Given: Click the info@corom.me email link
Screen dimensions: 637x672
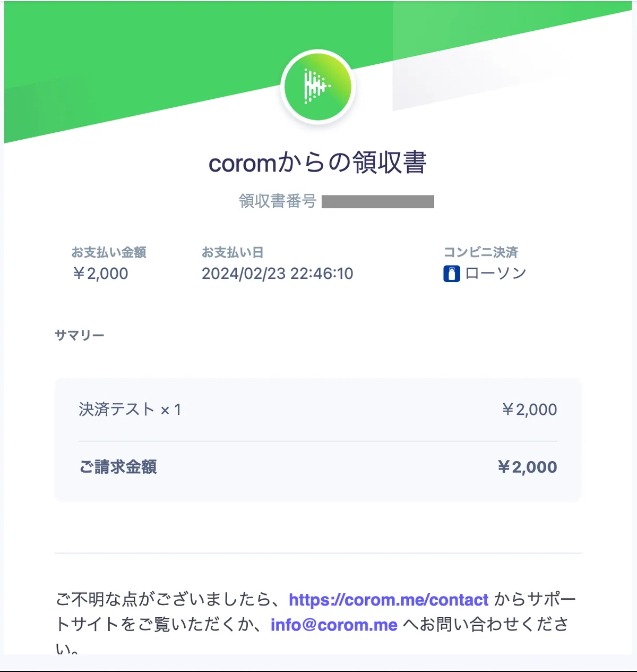Looking at the screenshot, I should tap(334, 625).
